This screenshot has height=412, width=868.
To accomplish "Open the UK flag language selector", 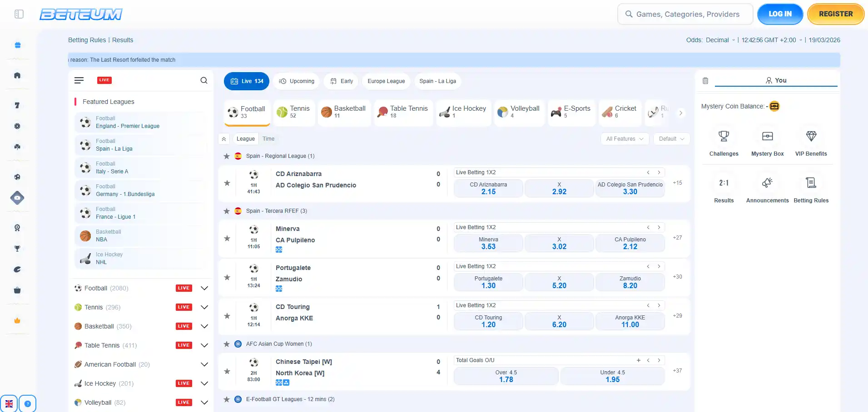I will point(9,404).
